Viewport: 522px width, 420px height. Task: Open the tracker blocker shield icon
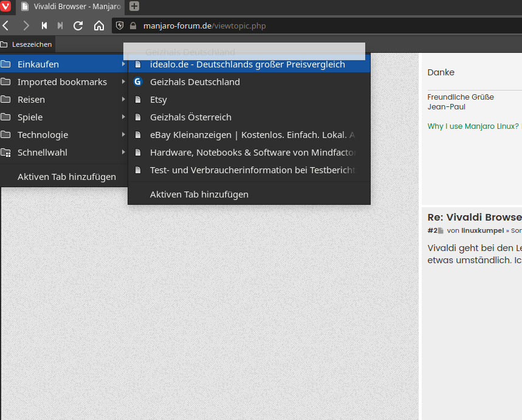[120, 26]
